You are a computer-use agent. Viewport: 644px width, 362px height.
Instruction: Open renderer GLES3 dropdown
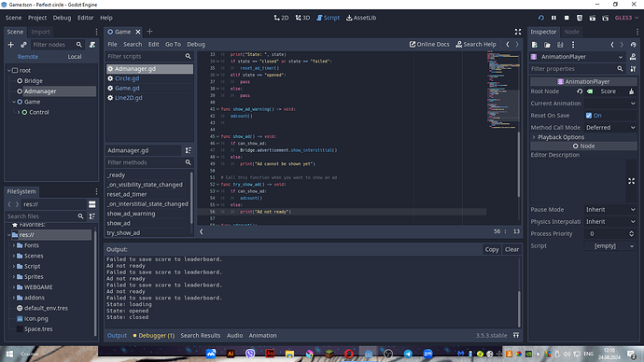(x=627, y=18)
